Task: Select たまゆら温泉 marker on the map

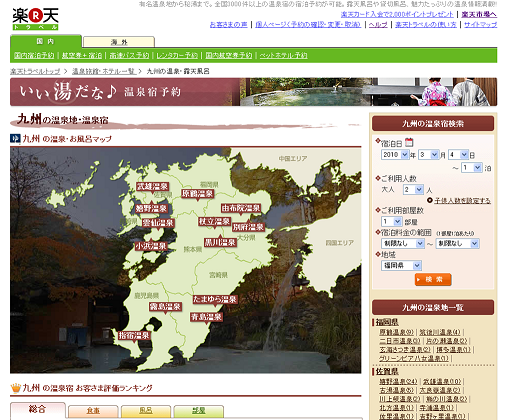Action: click(215, 300)
